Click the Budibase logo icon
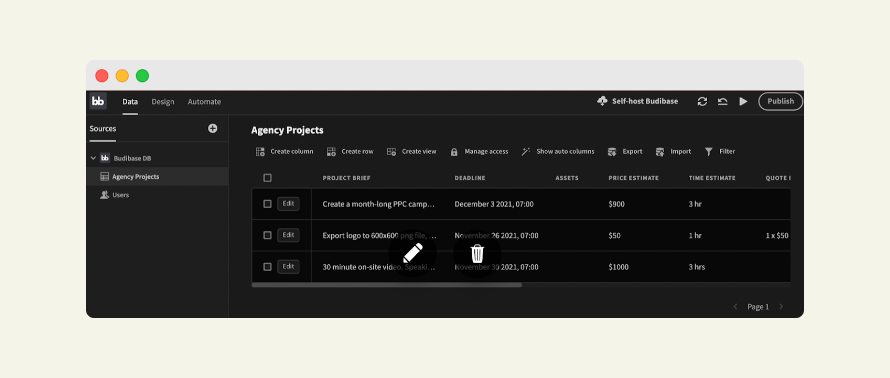This screenshot has width=890, height=378. coord(98,101)
